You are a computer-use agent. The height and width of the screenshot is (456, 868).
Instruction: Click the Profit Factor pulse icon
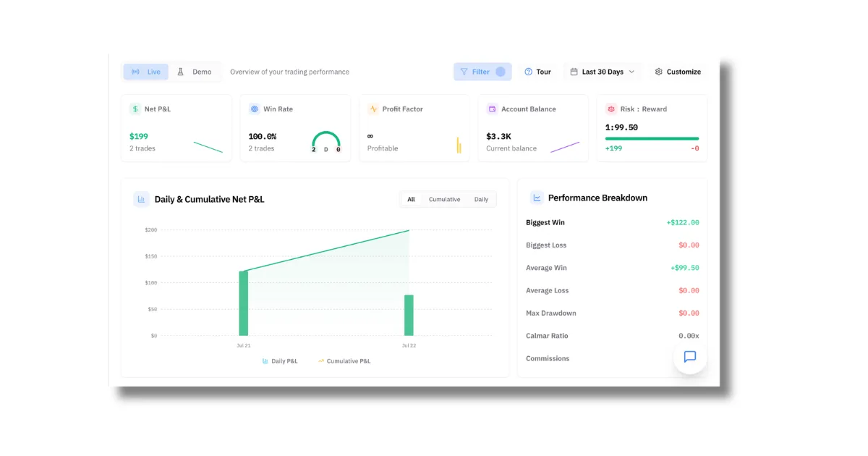point(373,109)
